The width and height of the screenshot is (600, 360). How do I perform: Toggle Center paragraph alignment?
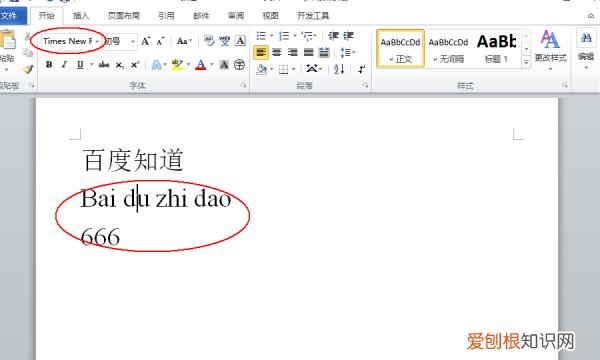(x=277, y=52)
